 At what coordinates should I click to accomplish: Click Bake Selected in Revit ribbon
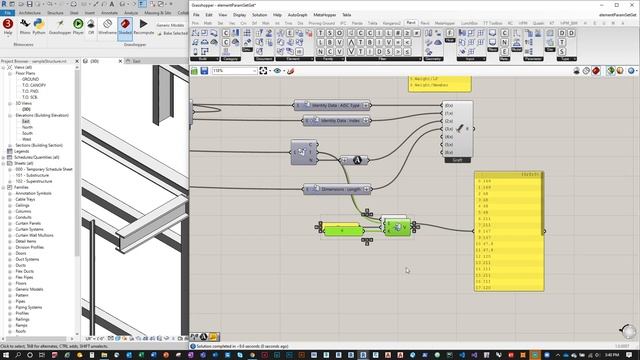172,33
